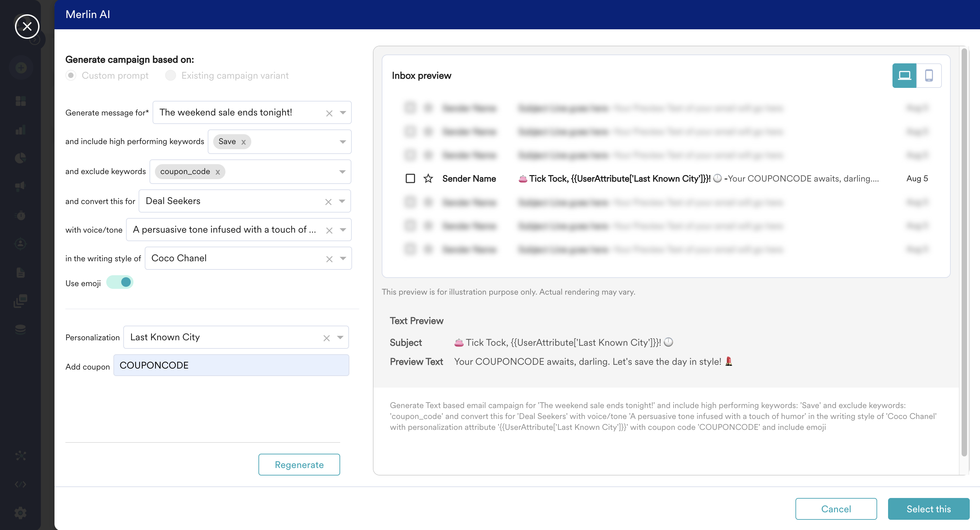Close the Merlin AI panel
980x530 pixels.
[27, 26]
